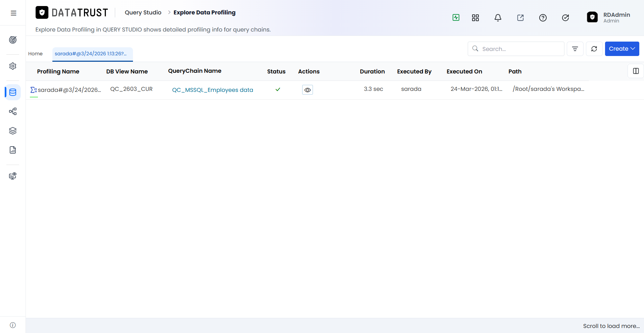Viewport: 644px width, 333px height.
Task: Click the Path column header
Action: click(515, 71)
